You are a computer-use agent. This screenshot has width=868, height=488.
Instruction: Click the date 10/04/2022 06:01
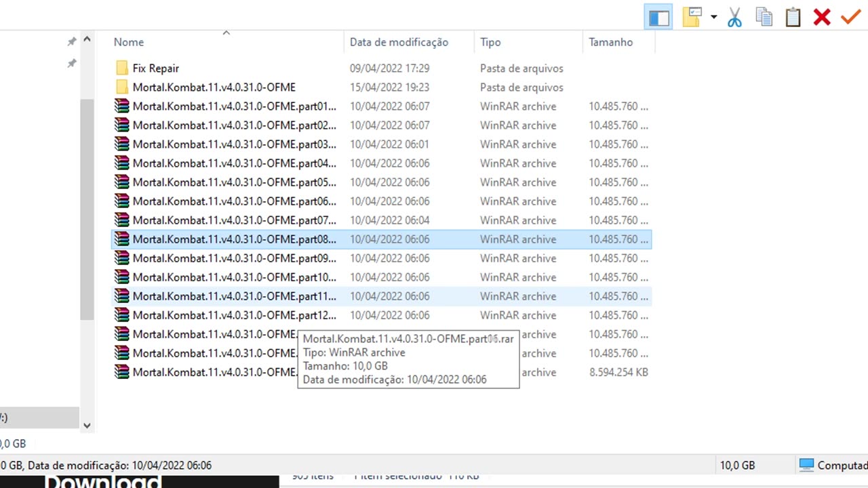(389, 144)
